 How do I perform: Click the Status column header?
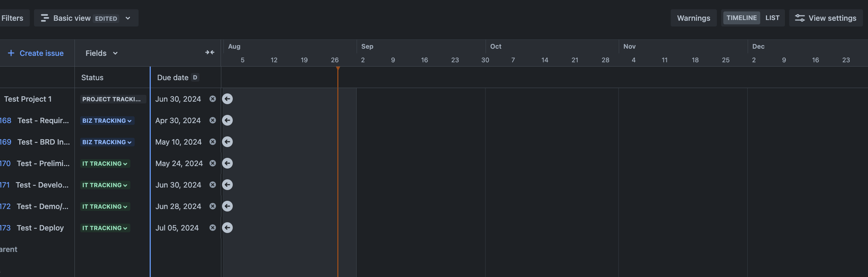tap(92, 77)
